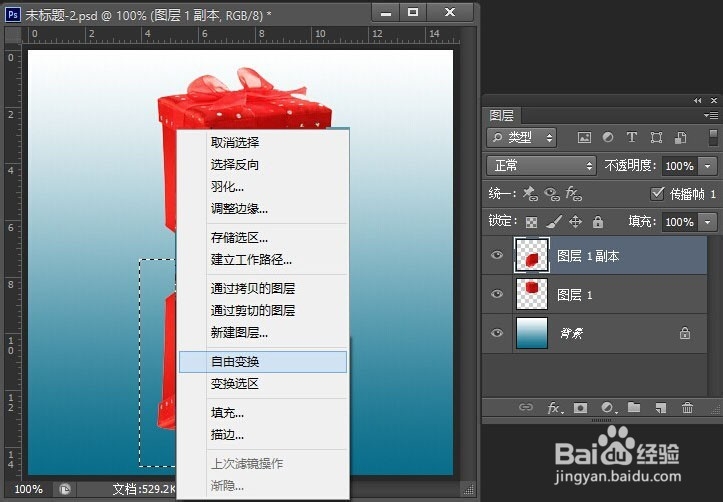Open the layers panel flyout menu
Image resolution: width=723 pixels, height=502 pixels.
[x=711, y=115]
